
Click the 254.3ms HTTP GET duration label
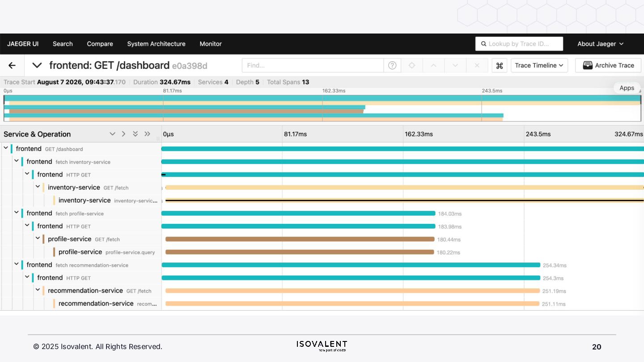coord(553,278)
